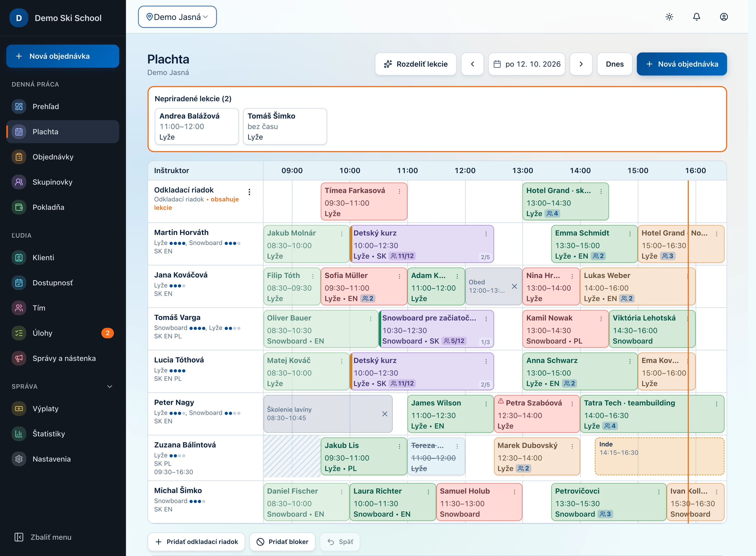Toggle the light/dark theme sun icon
This screenshot has height=556, width=756.
[x=669, y=17]
